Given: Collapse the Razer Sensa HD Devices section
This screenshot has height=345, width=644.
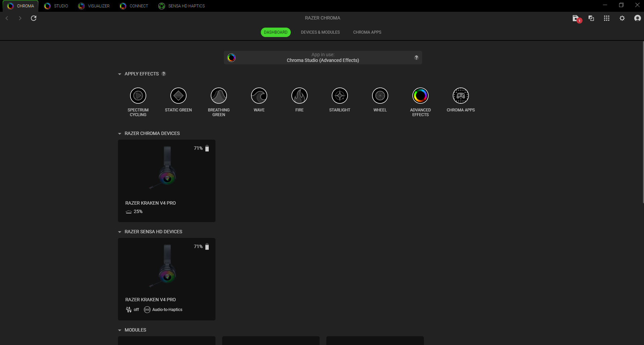Looking at the screenshot, I should pyautogui.click(x=120, y=232).
